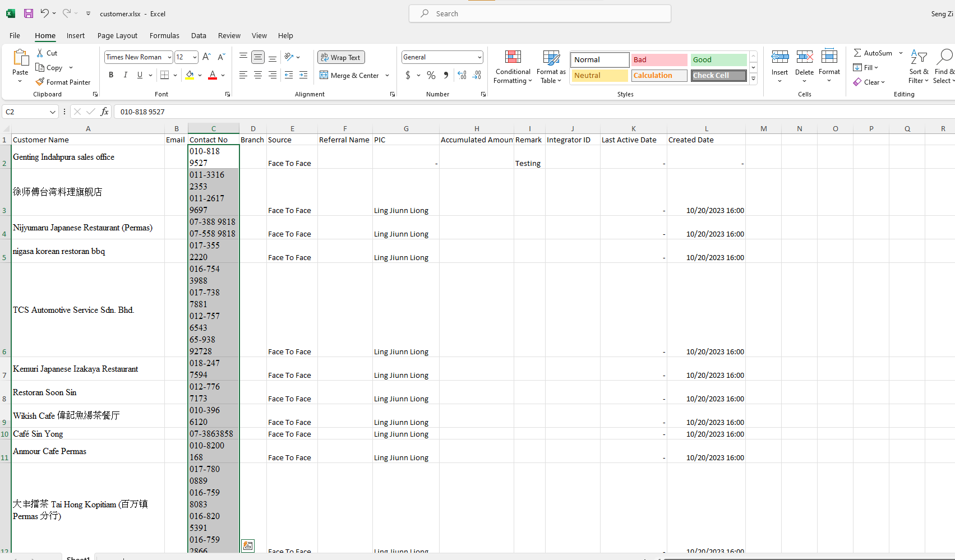Open the Conditional Formatting menu
Viewport: 955px width, 560px height.
pyautogui.click(x=513, y=67)
